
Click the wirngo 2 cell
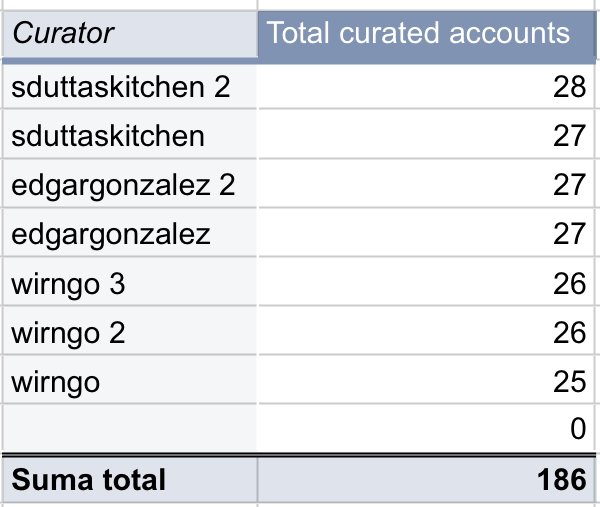(130, 331)
